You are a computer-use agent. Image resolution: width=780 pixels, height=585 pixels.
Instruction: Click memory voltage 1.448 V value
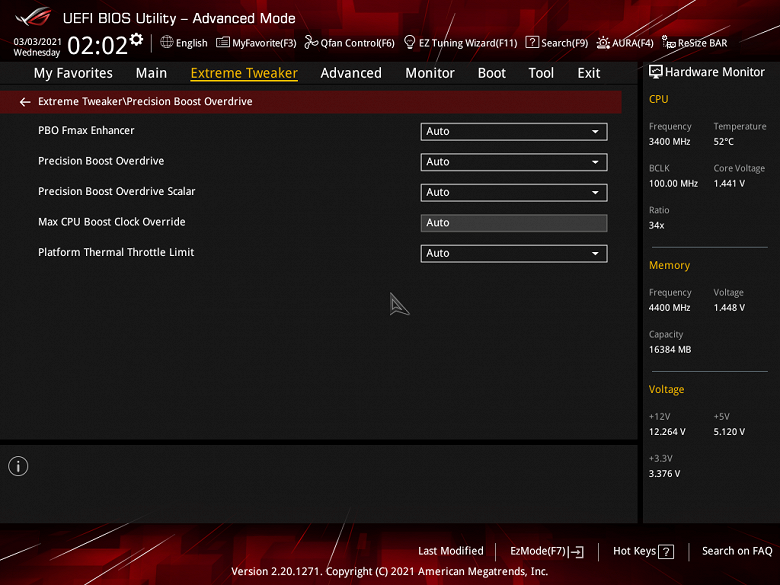[729, 308]
